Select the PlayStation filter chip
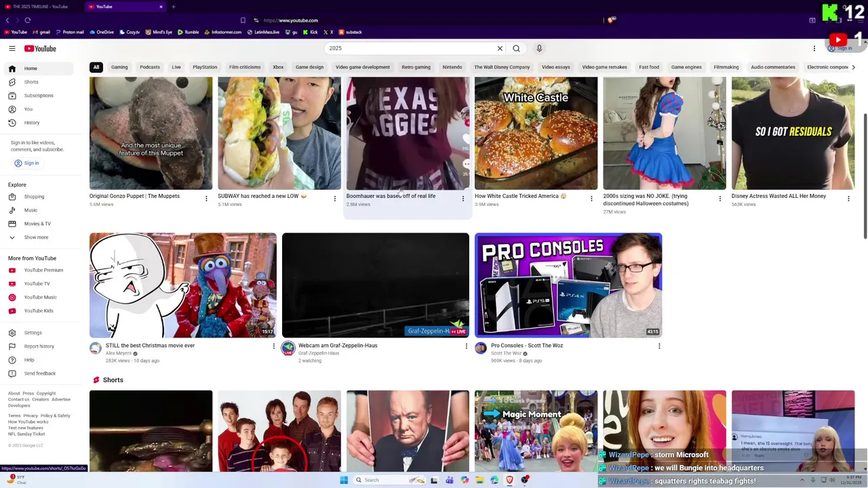Screen dimensions: 868x488 click(205, 67)
